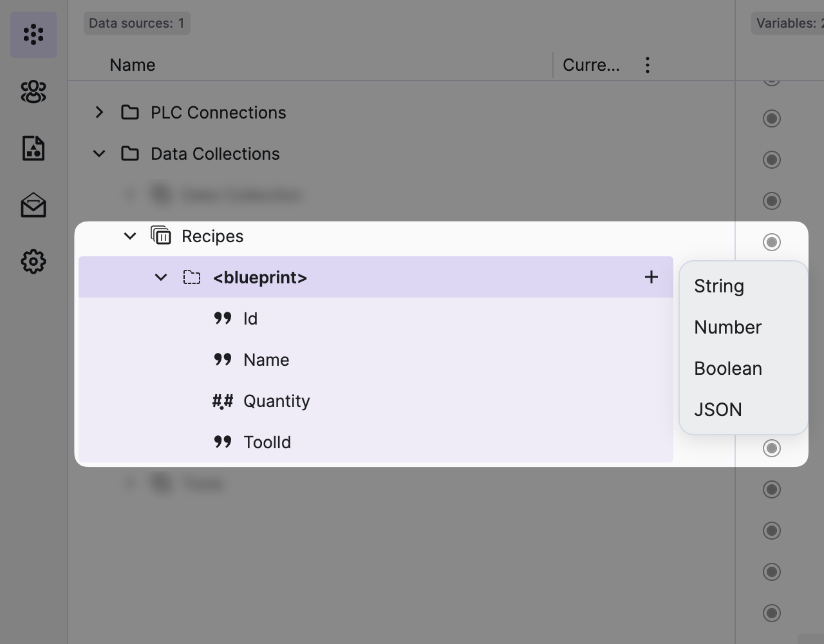This screenshot has width=824, height=644.
Task: Expand the PLC Connections folder
Action: tap(99, 113)
